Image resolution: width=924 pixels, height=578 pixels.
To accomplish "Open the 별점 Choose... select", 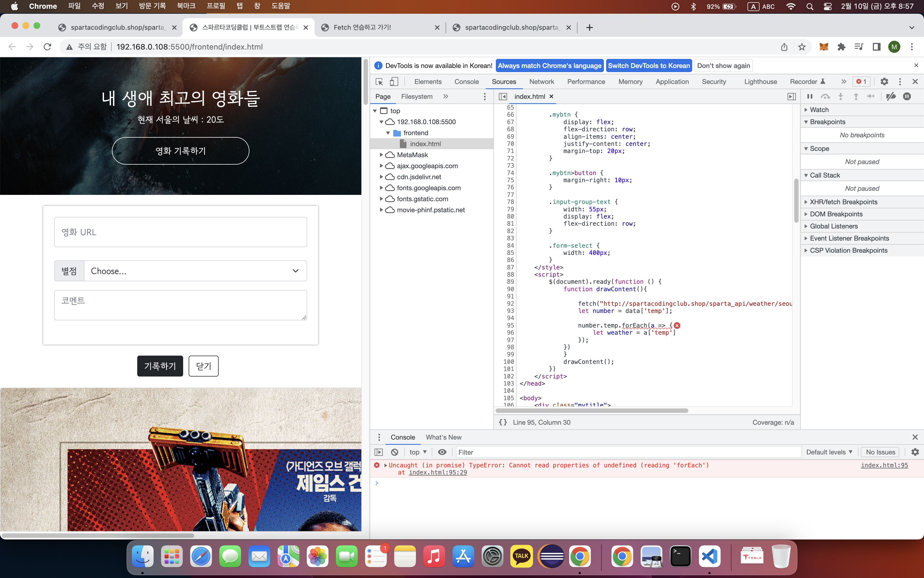I will 195,271.
